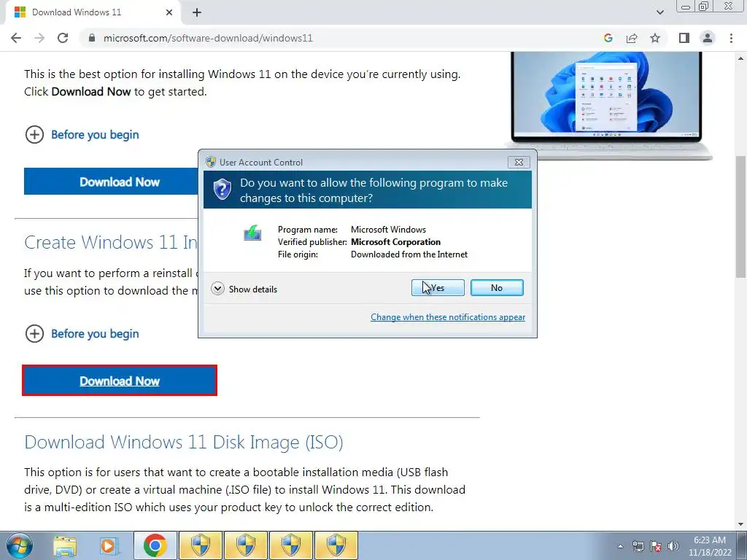This screenshot has width=747, height=560.
Task: Click 'Downloaded from the Internet' text
Action: click(x=409, y=254)
